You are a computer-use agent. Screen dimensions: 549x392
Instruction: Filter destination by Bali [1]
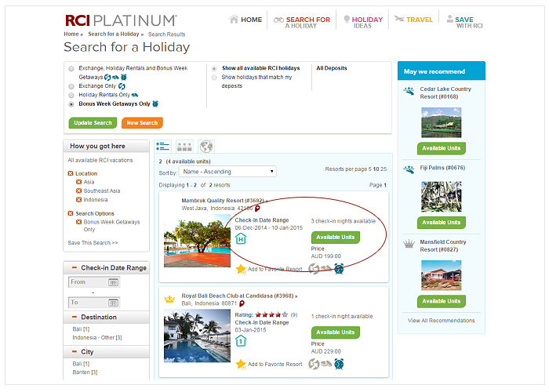(x=81, y=329)
